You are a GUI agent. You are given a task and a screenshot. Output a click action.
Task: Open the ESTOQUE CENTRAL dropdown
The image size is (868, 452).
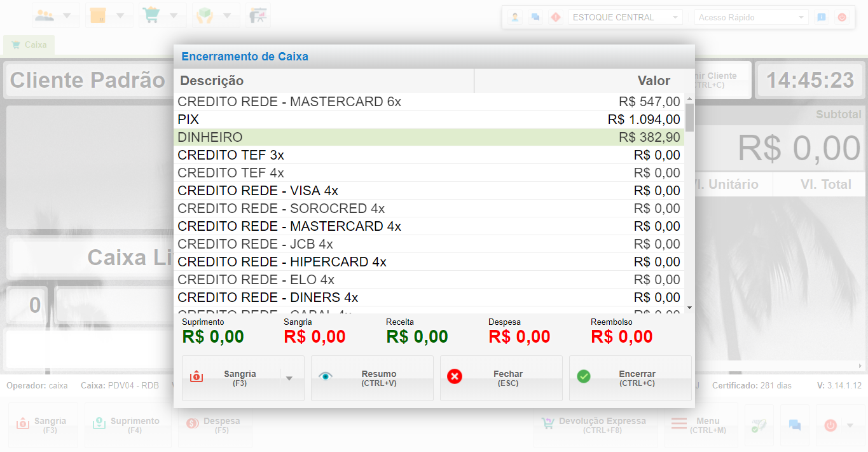pos(625,17)
